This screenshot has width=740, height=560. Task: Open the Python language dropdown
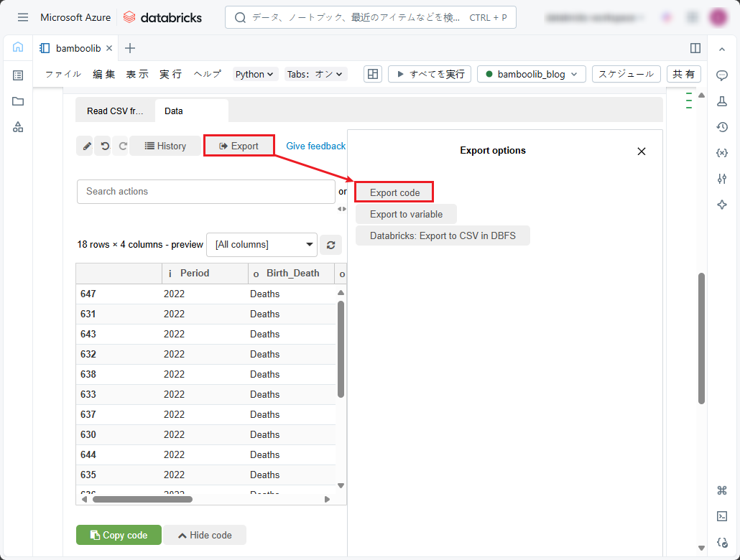[x=255, y=74]
